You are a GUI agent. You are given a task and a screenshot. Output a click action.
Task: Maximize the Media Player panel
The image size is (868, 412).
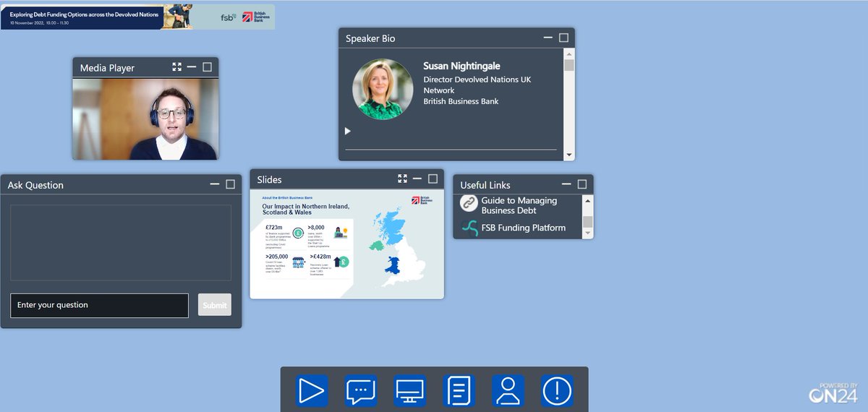(x=208, y=67)
